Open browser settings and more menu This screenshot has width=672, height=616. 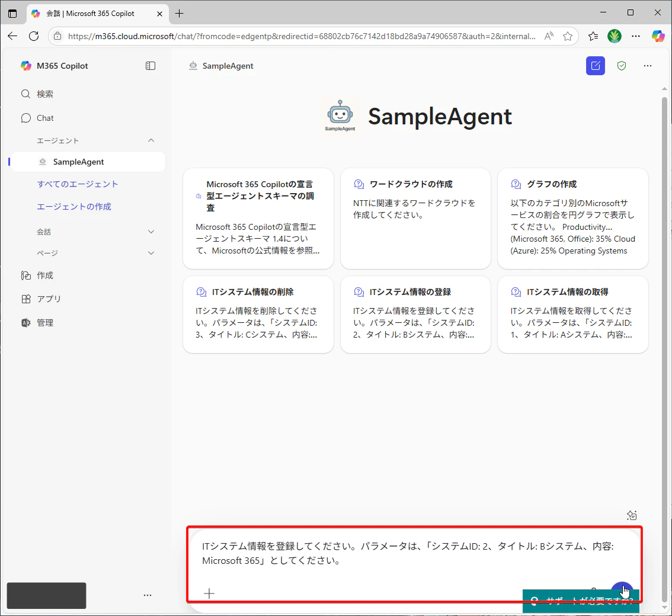point(636,36)
